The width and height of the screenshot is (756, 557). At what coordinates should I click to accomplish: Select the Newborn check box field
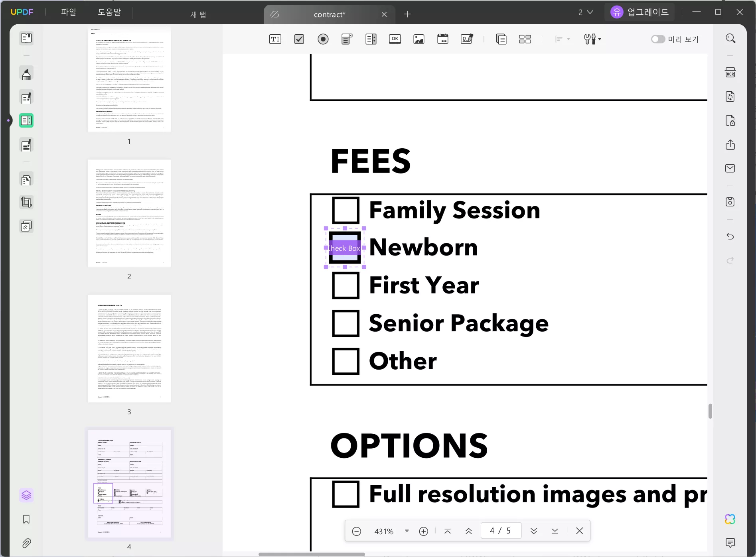345,248
